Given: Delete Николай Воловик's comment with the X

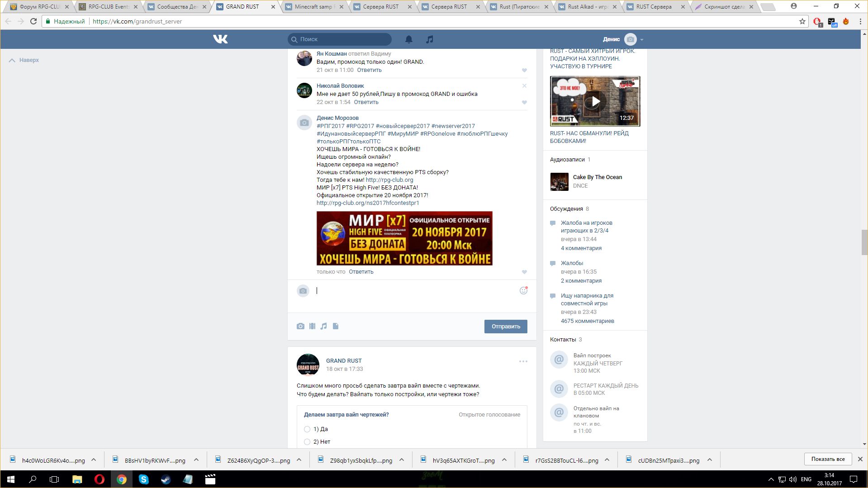Looking at the screenshot, I should click(524, 85).
